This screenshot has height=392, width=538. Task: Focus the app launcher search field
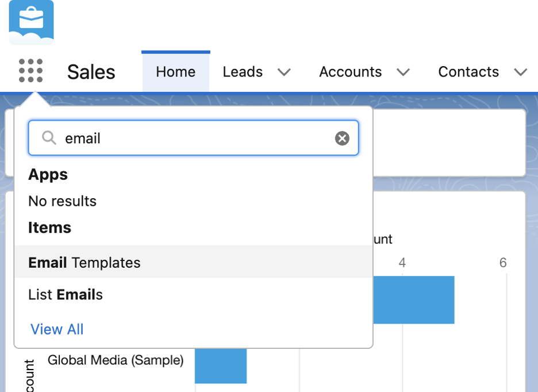click(x=194, y=138)
